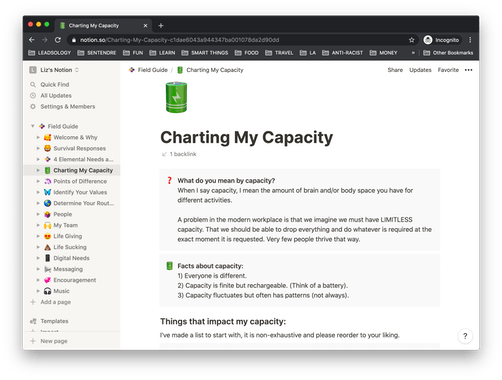Close the Charting My Capacity tab
This screenshot has width=502, height=380.
tap(145, 26)
